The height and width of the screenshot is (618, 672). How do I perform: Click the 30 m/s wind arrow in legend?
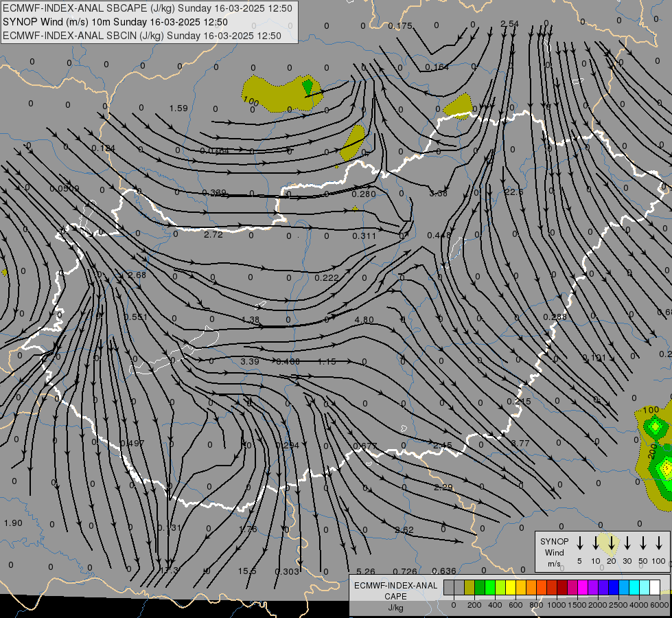(x=627, y=543)
